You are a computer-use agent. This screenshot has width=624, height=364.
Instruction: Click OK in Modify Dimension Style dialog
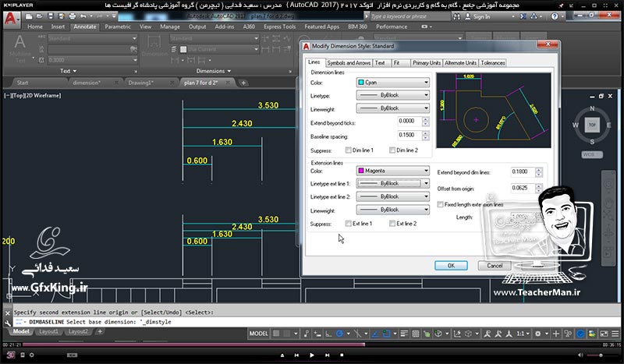coord(451,266)
